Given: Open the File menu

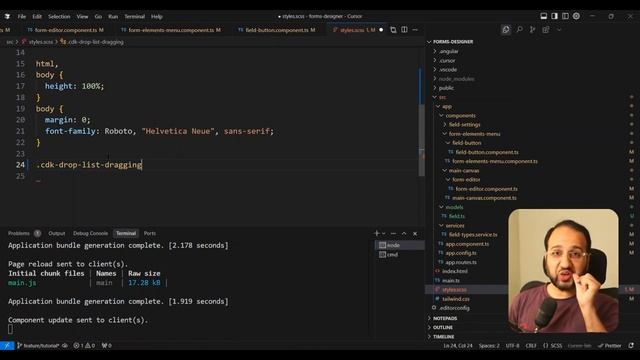Looking at the screenshot, I should click(x=22, y=16).
